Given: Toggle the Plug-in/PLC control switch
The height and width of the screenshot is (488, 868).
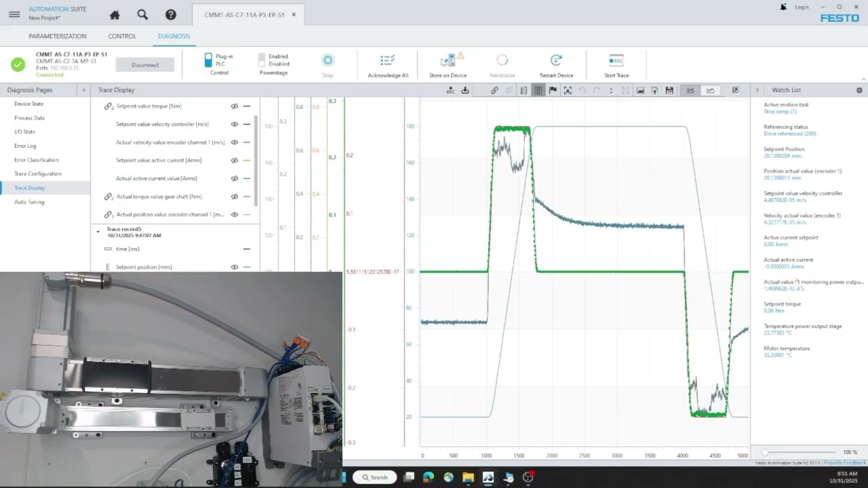Looking at the screenshot, I should point(208,60).
